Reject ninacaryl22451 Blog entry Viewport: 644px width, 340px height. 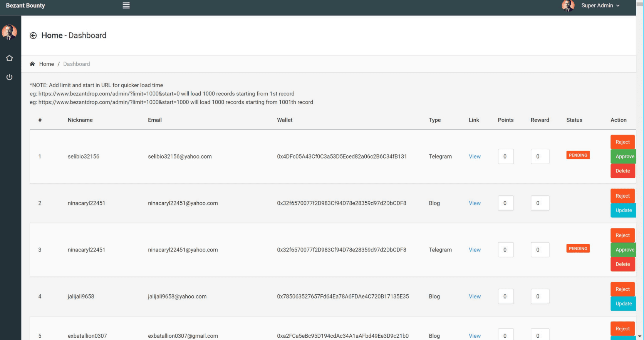coord(622,196)
